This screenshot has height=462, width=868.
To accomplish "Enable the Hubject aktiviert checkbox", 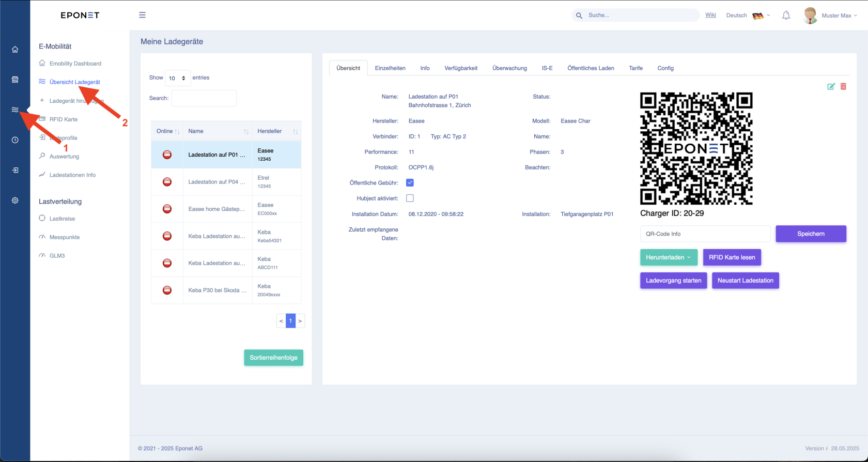I will [410, 198].
